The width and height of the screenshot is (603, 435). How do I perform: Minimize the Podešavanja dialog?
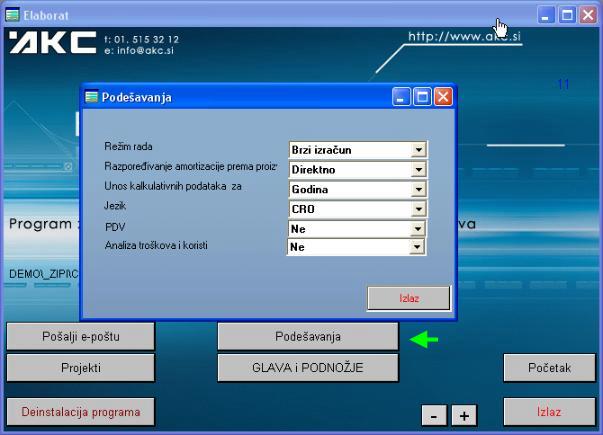point(401,97)
